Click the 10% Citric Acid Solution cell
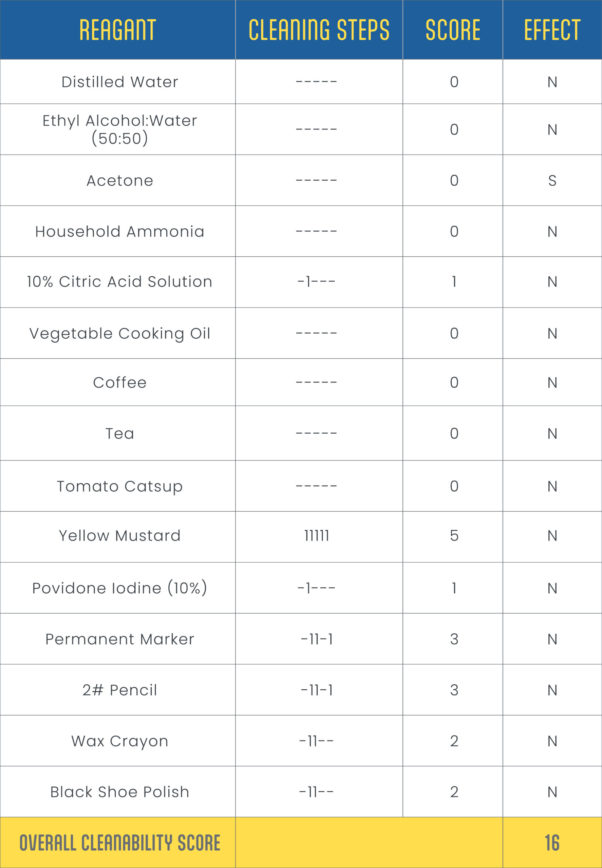This screenshot has width=602, height=868. (119, 281)
